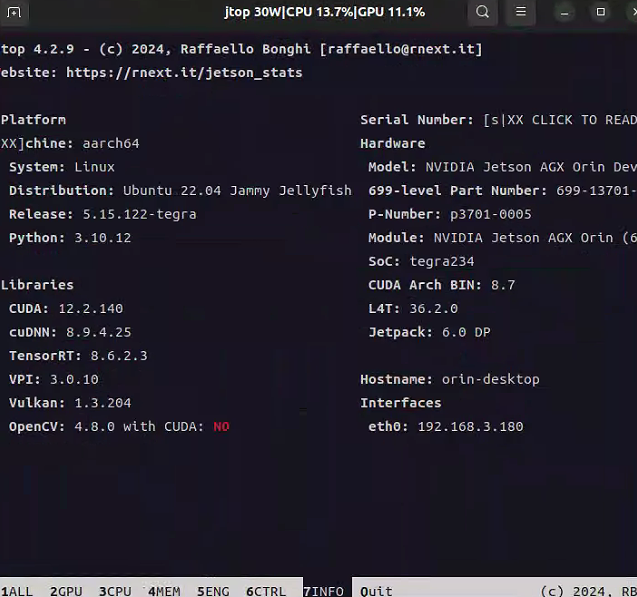Click the SoC tegra234 value
637x597 pixels.
click(x=442, y=261)
